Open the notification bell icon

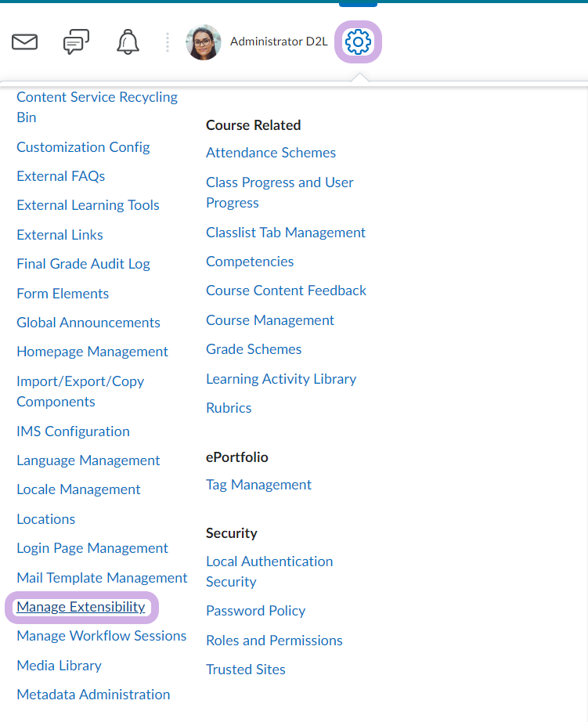pos(128,42)
